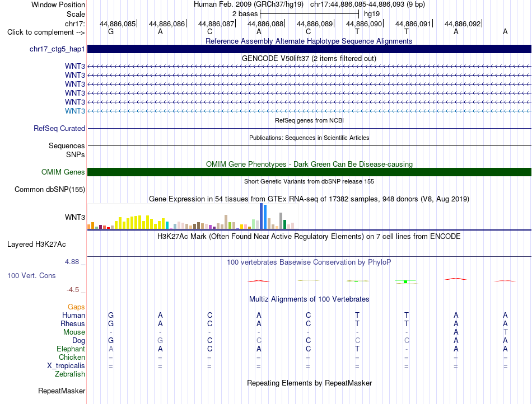
Task: Click the Scale track label
Action: pyautogui.click(x=76, y=14)
